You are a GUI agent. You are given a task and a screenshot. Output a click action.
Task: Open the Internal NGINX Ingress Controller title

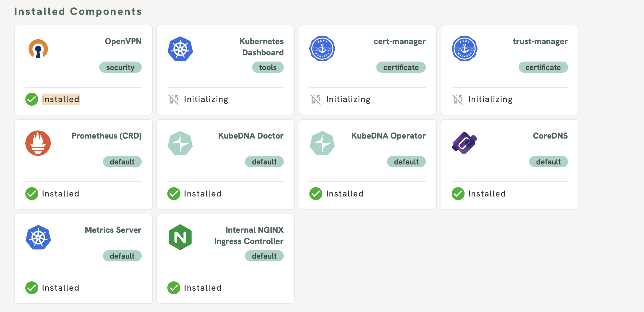click(x=249, y=236)
